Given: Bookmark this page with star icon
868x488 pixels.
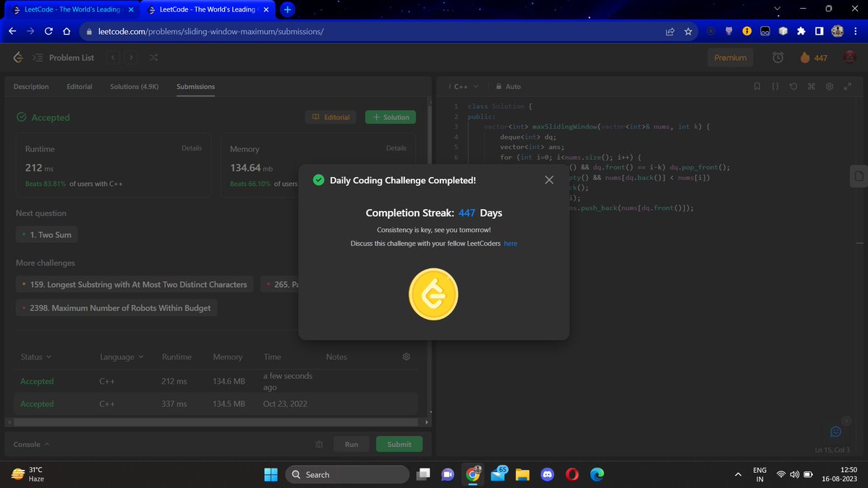Looking at the screenshot, I should click(x=689, y=32).
